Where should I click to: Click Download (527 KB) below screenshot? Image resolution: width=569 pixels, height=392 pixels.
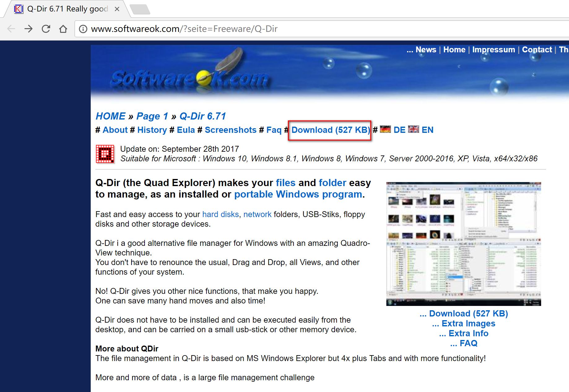pos(464,314)
